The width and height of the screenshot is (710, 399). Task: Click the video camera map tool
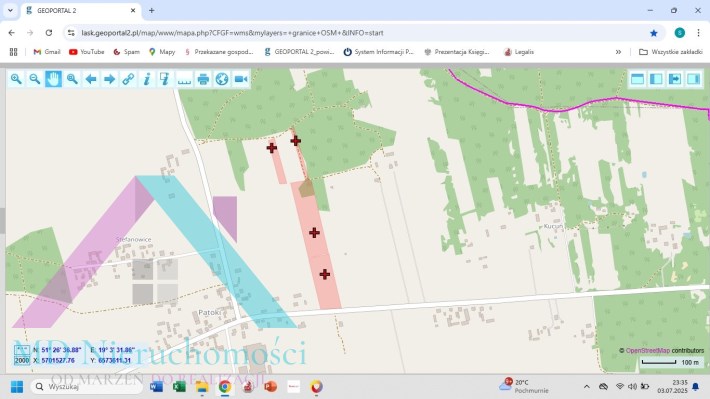click(x=241, y=79)
